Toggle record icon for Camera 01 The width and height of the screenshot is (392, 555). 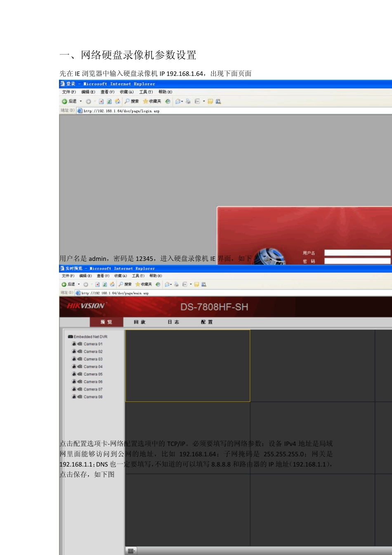pos(80,344)
